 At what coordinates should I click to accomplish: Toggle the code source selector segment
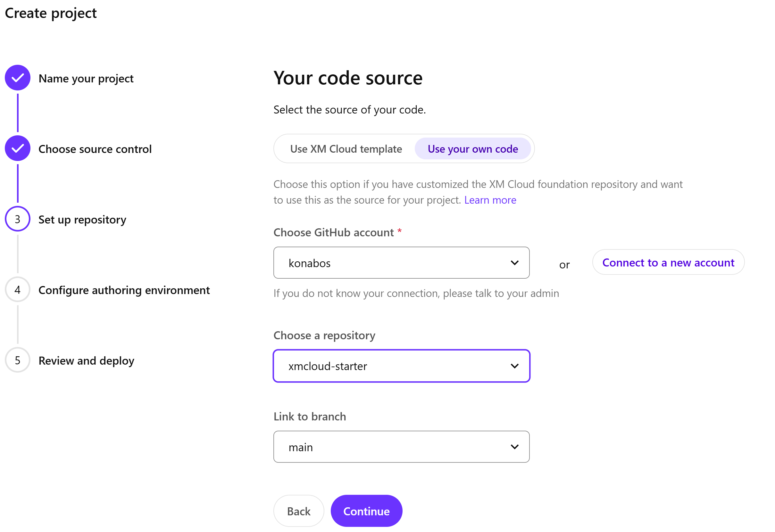tap(404, 149)
